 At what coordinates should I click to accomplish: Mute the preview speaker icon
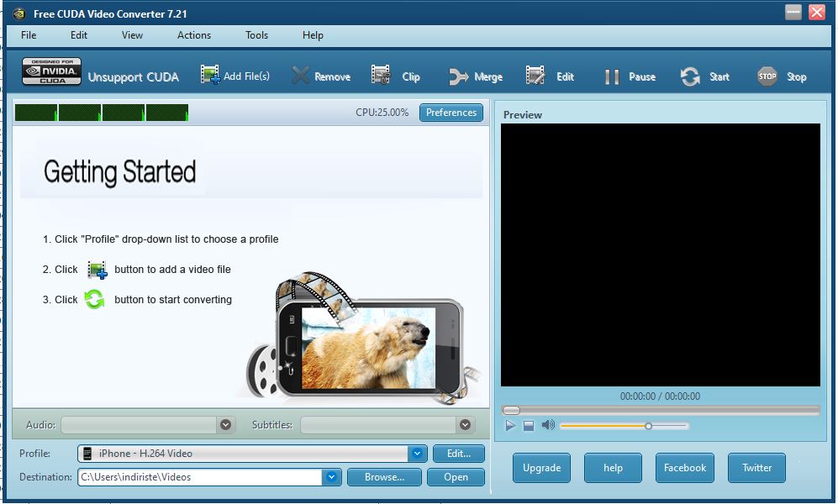pyautogui.click(x=548, y=425)
